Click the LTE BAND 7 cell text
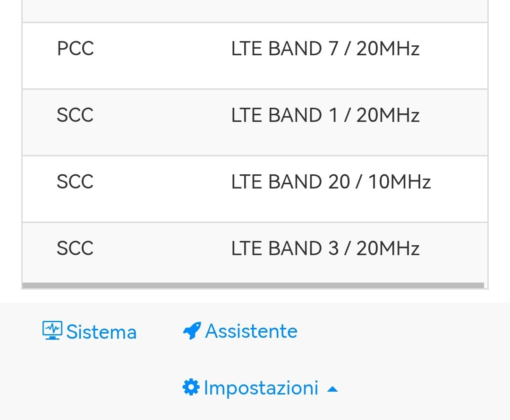510x420 pixels. tap(284, 49)
